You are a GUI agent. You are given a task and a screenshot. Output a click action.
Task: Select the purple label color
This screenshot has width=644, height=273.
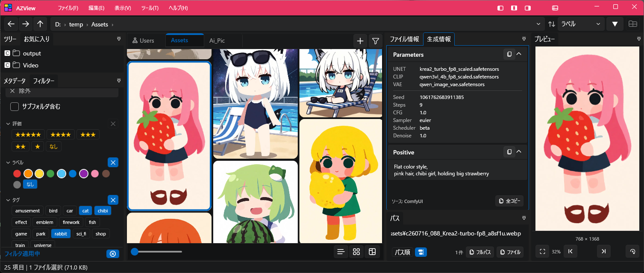[x=84, y=174]
